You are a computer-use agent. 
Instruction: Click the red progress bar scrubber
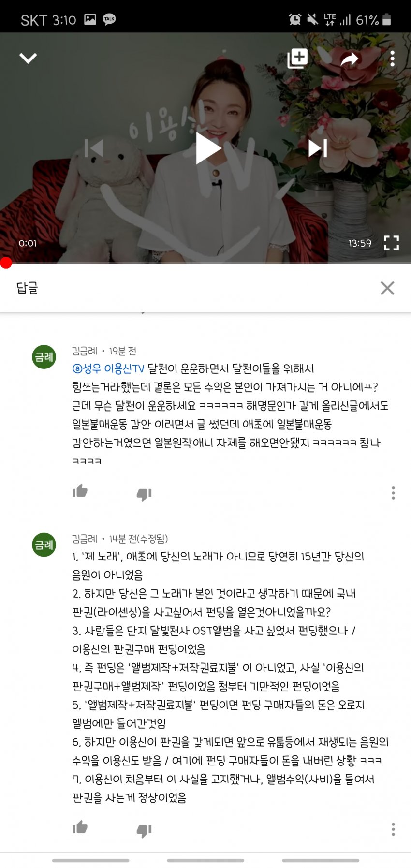click(x=6, y=263)
